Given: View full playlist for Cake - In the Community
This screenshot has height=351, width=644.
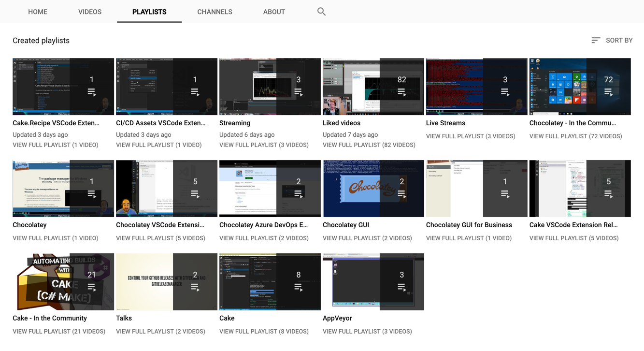Looking at the screenshot, I should [x=59, y=332].
